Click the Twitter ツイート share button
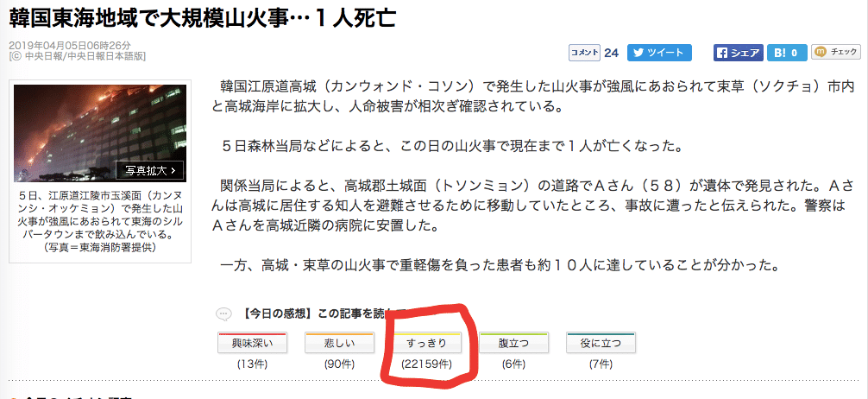The width and height of the screenshot is (868, 399). pos(660,53)
